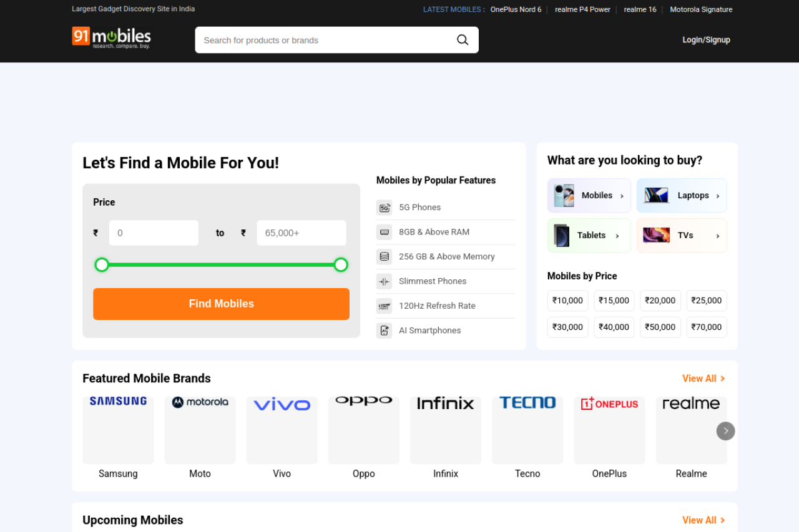
Task: Expand View All for Featured Mobile Brands
Action: pyautogui.click(x=703, y=379)
